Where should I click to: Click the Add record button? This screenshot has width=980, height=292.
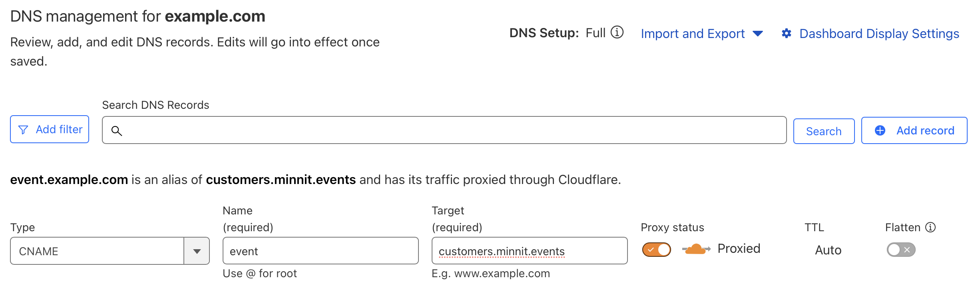[x=914, y=130]
